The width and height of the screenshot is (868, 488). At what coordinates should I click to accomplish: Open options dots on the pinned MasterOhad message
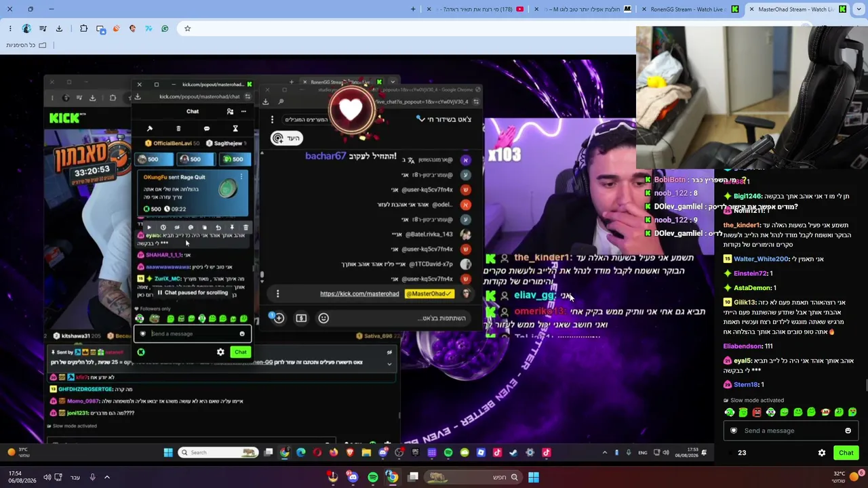click(x=277, y=293)
